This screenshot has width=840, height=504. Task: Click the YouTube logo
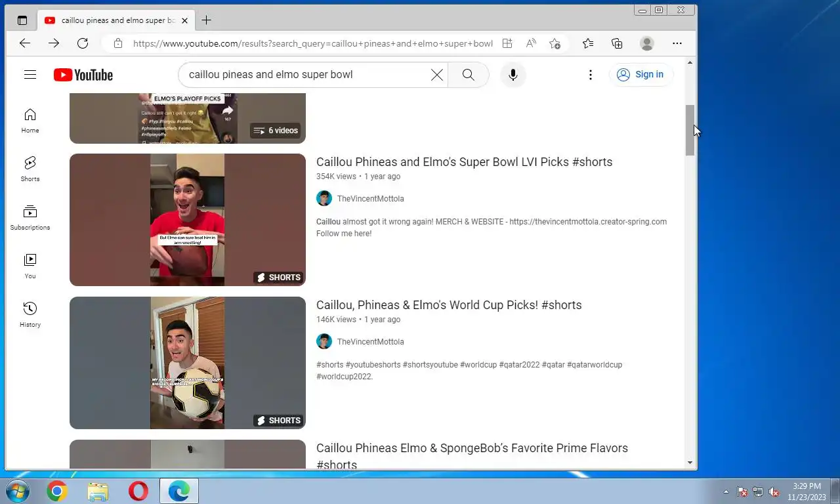point(83,75)
